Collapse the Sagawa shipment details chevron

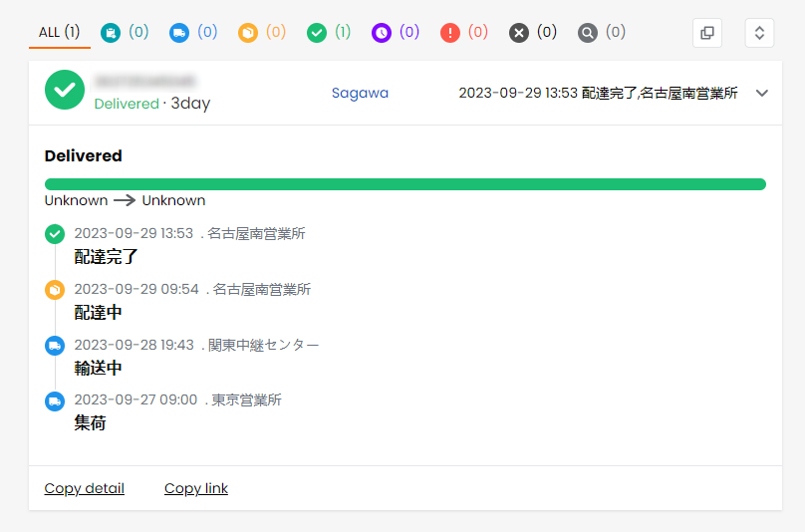(762, 93)
